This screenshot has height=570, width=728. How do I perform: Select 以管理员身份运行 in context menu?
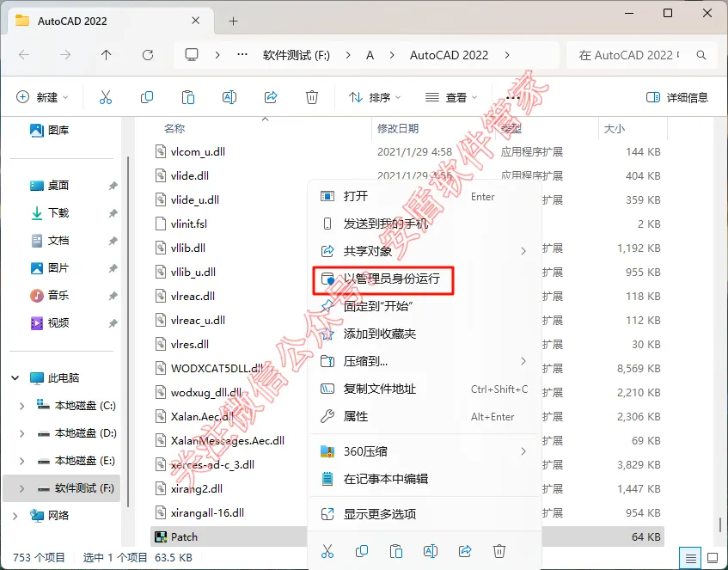coord(425,279)
